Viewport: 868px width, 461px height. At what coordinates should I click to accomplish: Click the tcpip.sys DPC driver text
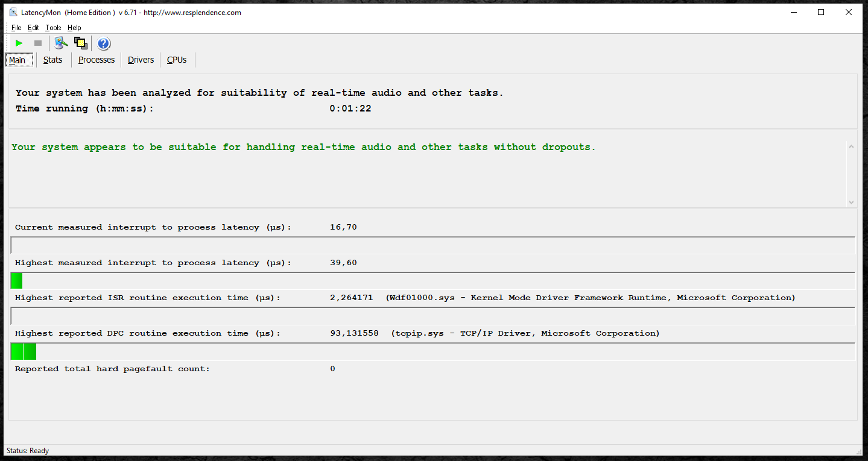(x=525, y=333)
